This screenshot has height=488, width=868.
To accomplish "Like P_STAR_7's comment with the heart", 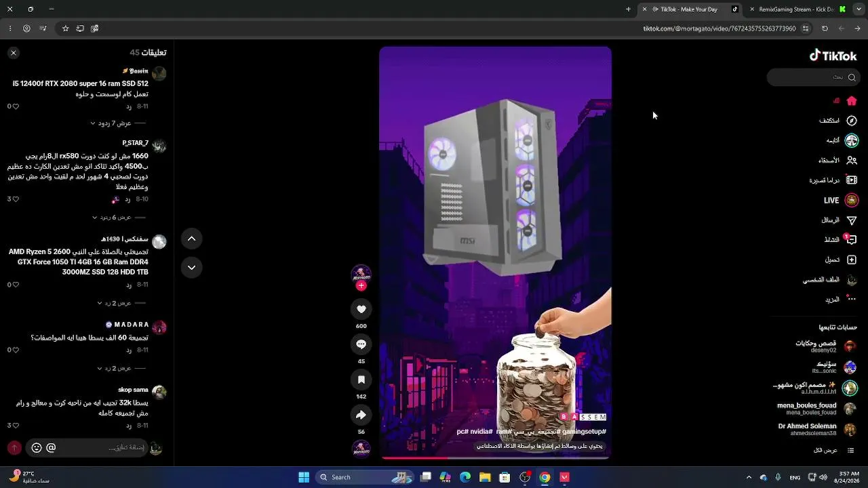I will (16, 199).
